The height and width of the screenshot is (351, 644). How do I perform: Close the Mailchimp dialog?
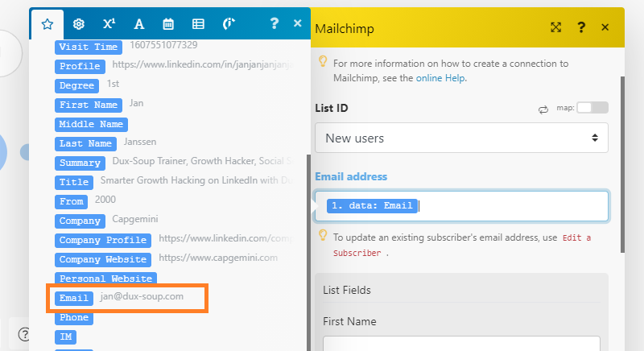(x=605, y=27)
